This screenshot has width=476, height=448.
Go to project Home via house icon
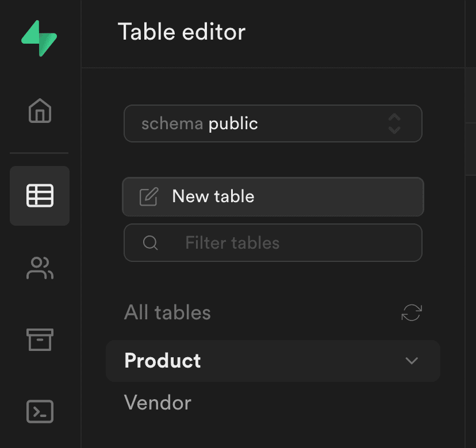tap(40, 110)
